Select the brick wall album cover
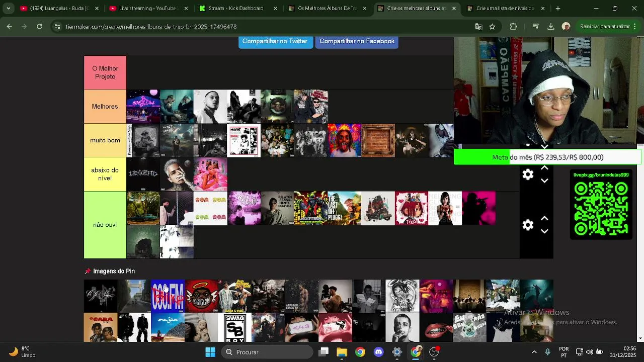Viewport: 644px width, 362px height. pos(378,140)
